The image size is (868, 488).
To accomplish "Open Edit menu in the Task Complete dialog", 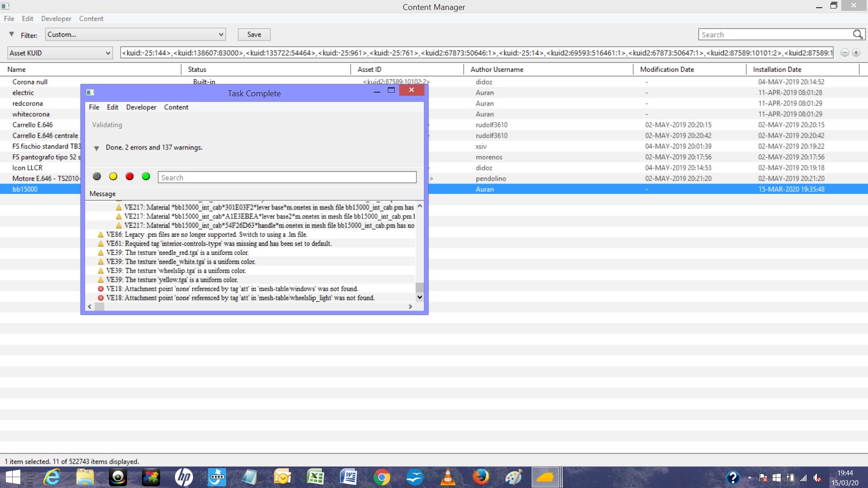I will [113, 107].
